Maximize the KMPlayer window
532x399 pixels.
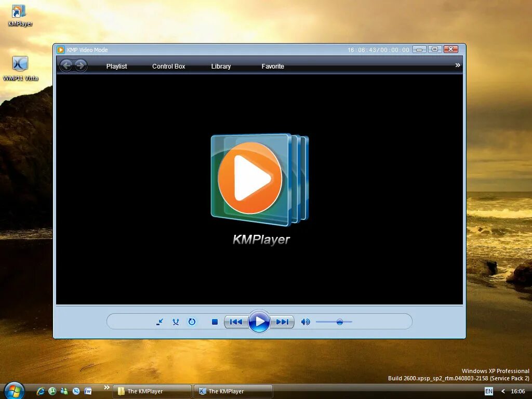click(x=435, y=49)
